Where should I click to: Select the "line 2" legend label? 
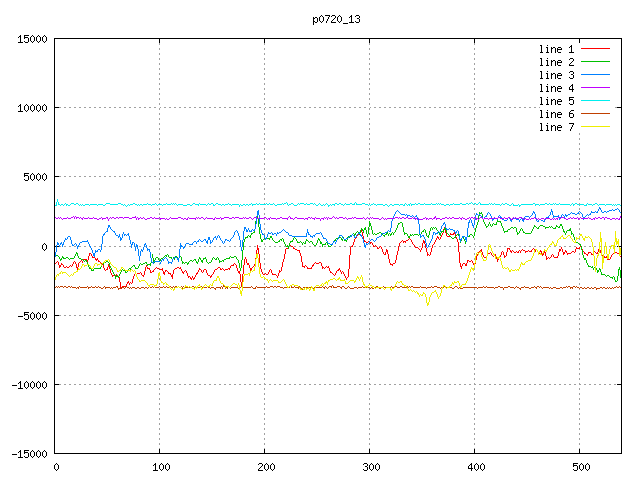tap(556, 62)
